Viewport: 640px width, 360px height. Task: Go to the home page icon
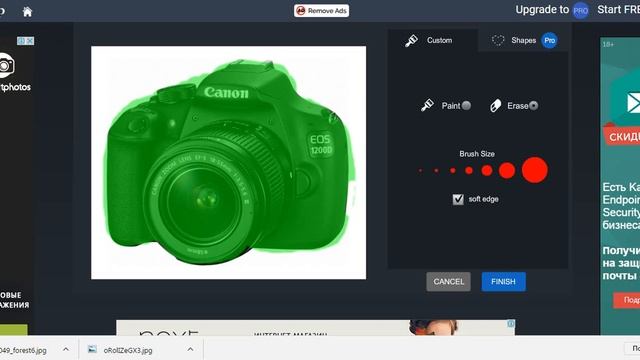[27, 11]
